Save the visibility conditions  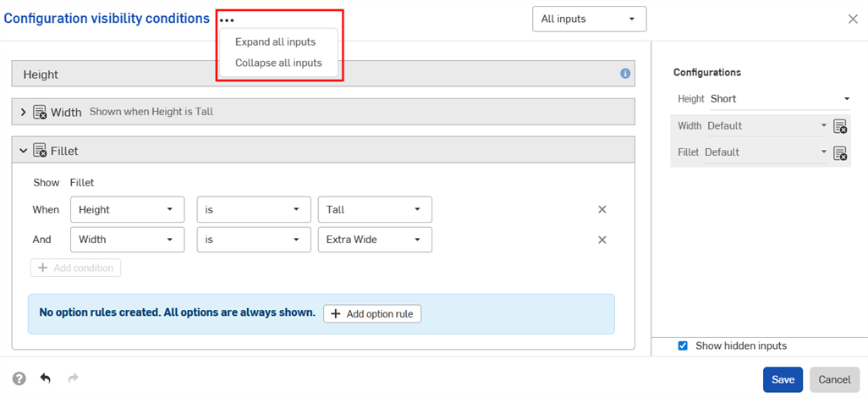(783, 379)
